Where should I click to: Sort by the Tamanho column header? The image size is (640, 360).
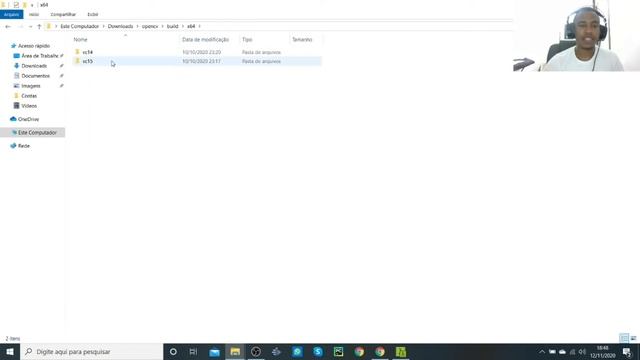pos(302,40)
